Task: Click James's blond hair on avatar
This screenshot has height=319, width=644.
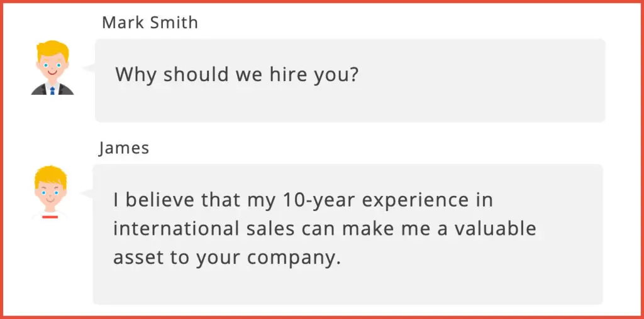Action: coord(50,176)
